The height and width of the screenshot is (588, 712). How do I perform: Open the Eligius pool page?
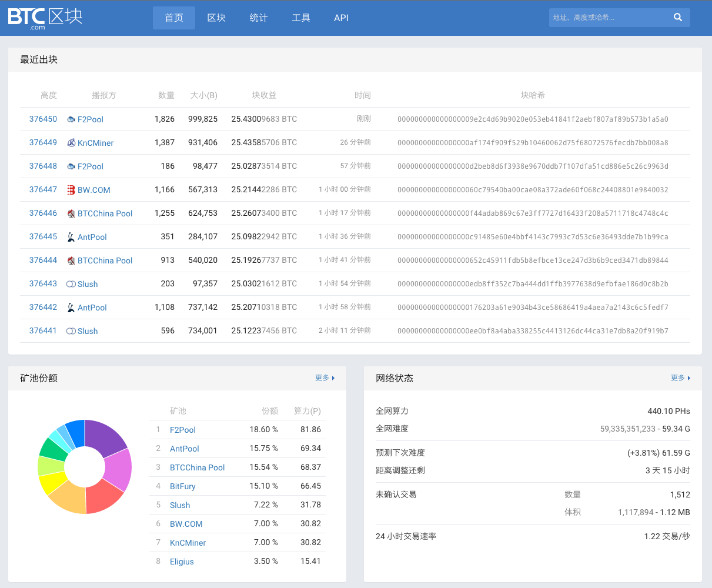[x=182, y=562]
